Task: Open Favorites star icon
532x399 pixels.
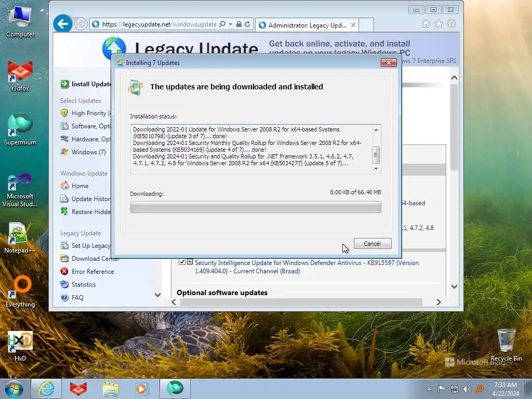Action: (x=438, y=24)
